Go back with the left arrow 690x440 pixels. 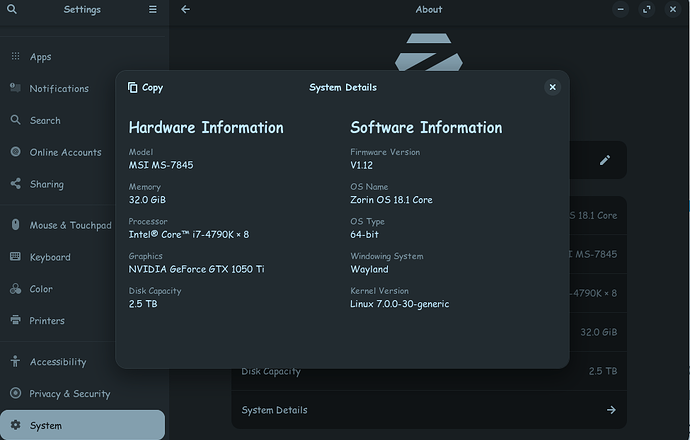185,9
